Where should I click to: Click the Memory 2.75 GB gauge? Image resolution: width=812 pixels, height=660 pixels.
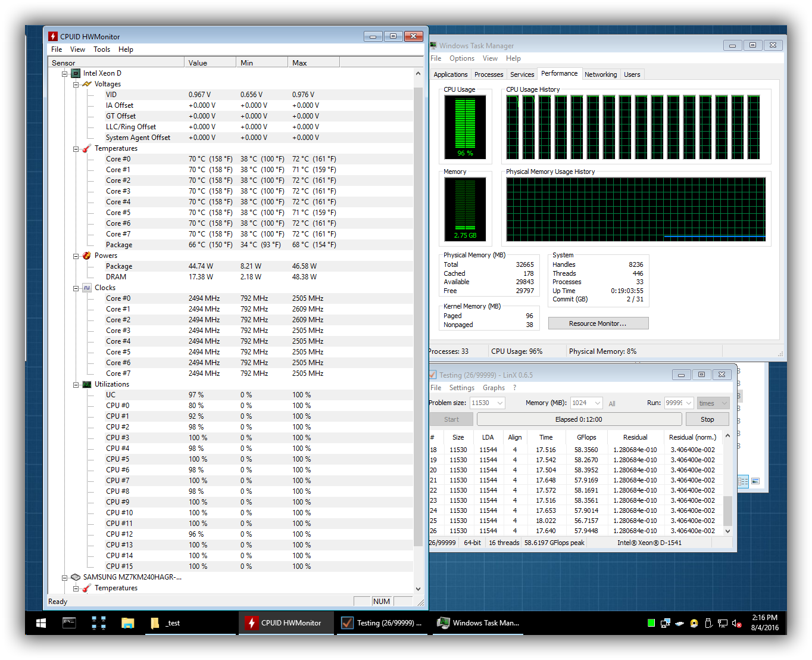click(466, 209)
